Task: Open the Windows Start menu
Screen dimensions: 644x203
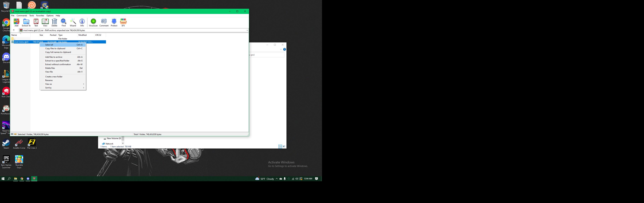Action: coord(3,179)
